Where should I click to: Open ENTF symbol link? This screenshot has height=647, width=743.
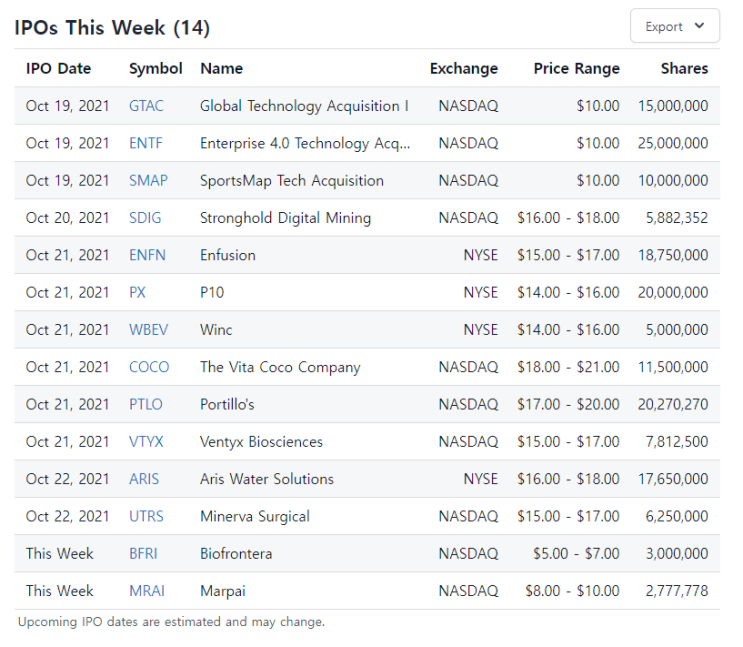145,143
